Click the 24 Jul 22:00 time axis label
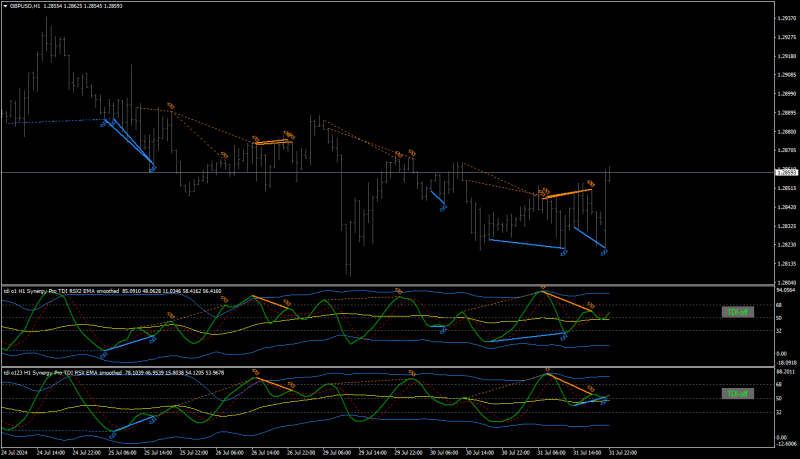This screenshot has height=459, width=800. (86, 452)
